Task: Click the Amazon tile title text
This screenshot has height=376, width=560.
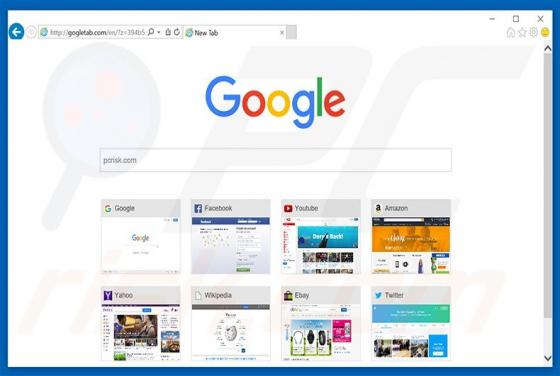Action: tap(396, 208)
